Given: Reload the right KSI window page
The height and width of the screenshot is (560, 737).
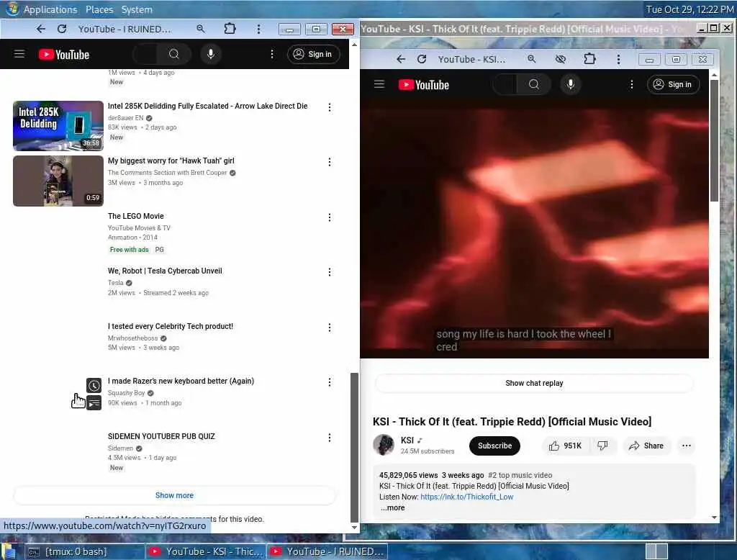Looking at the screenshot, I should pos(422,59).
